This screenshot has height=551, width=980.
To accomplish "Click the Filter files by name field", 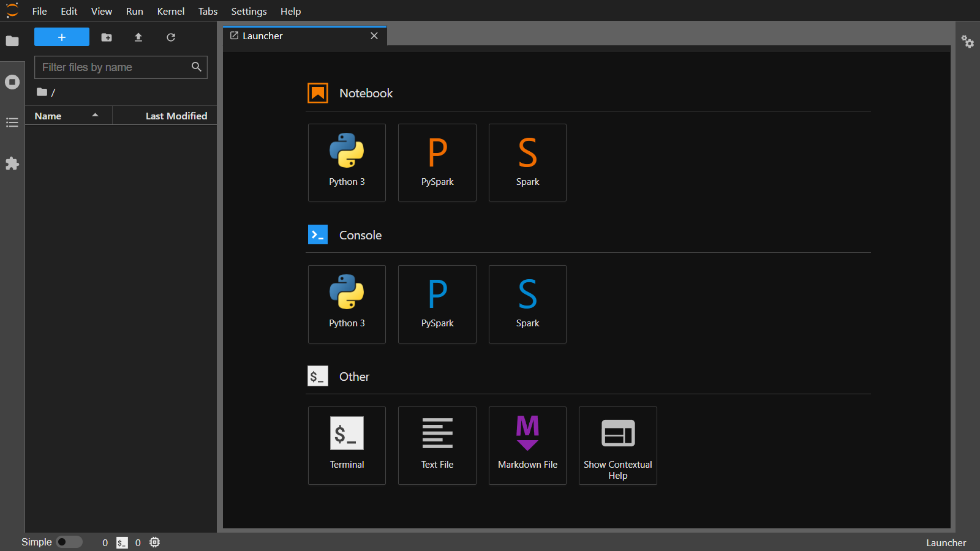I will (113, 67).
